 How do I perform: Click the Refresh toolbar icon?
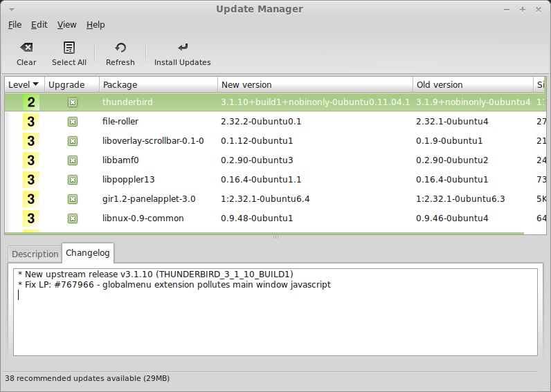point(120,48)
